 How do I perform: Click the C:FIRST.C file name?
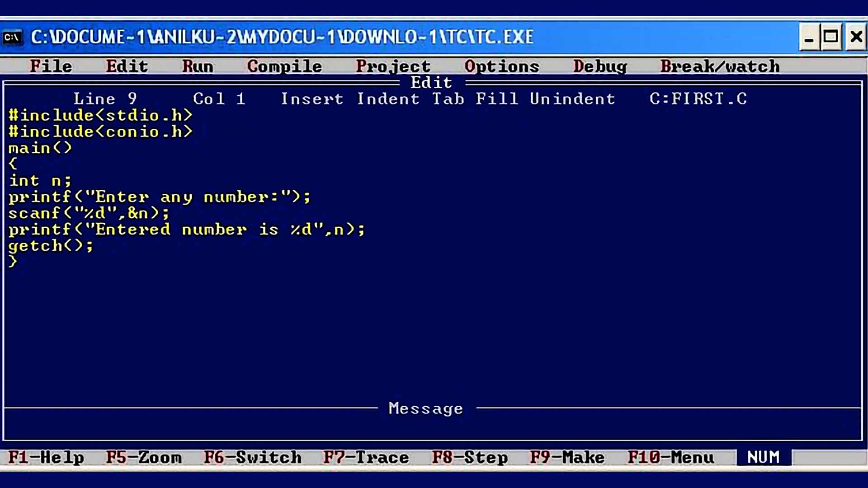698,99
